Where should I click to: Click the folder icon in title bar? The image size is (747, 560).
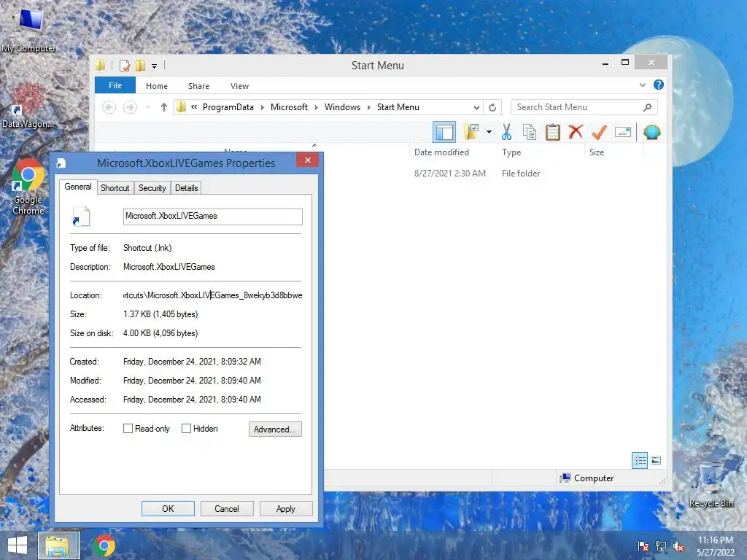click(x=101, y=65)
